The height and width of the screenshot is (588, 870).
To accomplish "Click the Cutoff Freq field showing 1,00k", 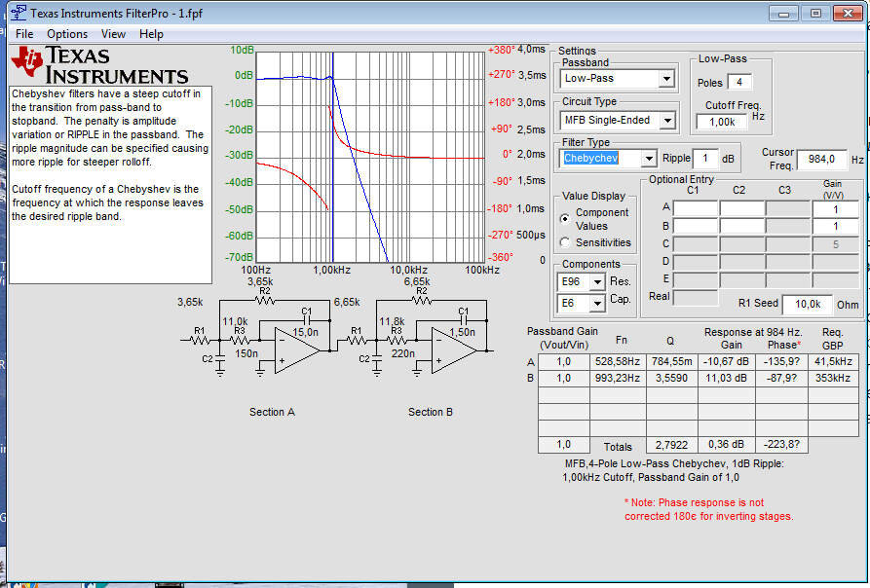I will point(722,122).
